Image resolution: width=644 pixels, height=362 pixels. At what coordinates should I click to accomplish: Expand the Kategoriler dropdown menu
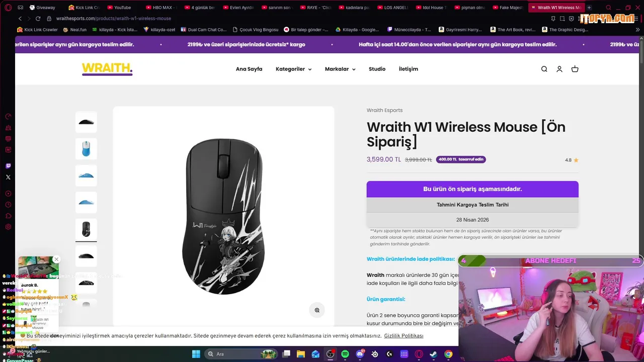(293, 69)
